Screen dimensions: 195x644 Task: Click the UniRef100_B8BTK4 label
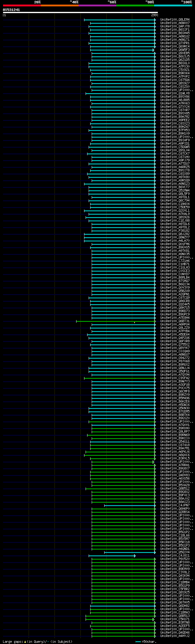175,415
